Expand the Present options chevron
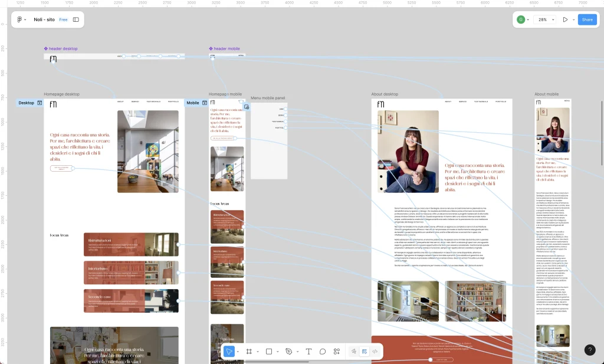604x364 pixels. 573,19
